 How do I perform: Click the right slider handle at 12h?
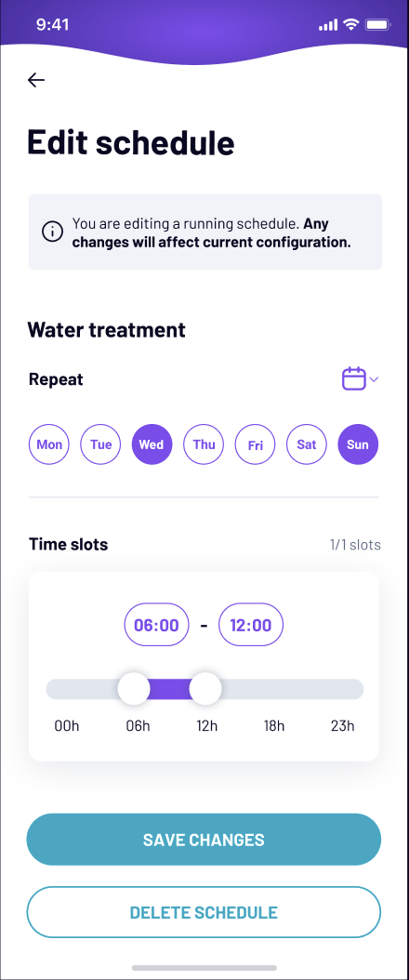tap(205, 689)
